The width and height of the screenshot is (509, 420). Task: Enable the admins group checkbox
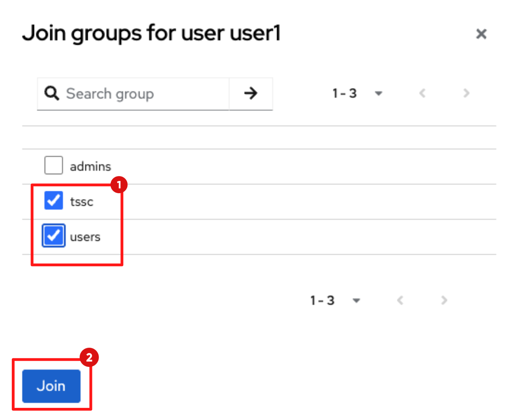(x=53, y=165)
